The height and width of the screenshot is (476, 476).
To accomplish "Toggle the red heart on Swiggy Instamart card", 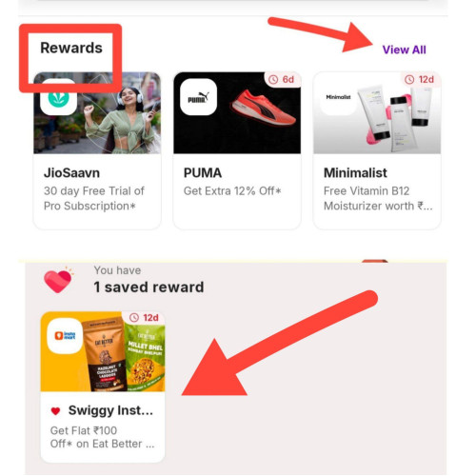I will pos(55,411).
